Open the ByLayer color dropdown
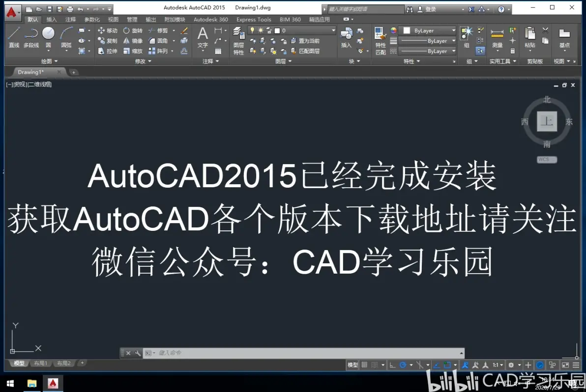 point(428,30)
